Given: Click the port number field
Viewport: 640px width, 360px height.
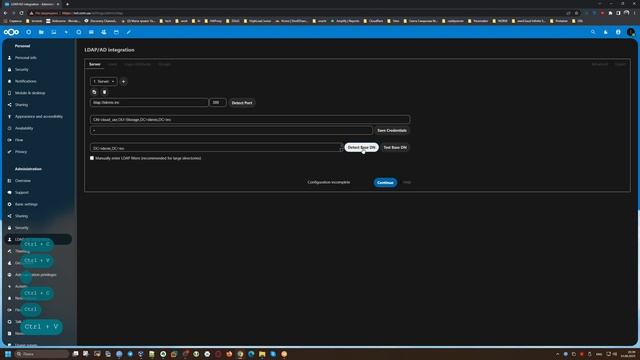Looking at the screenshot, I should [217, 102].
